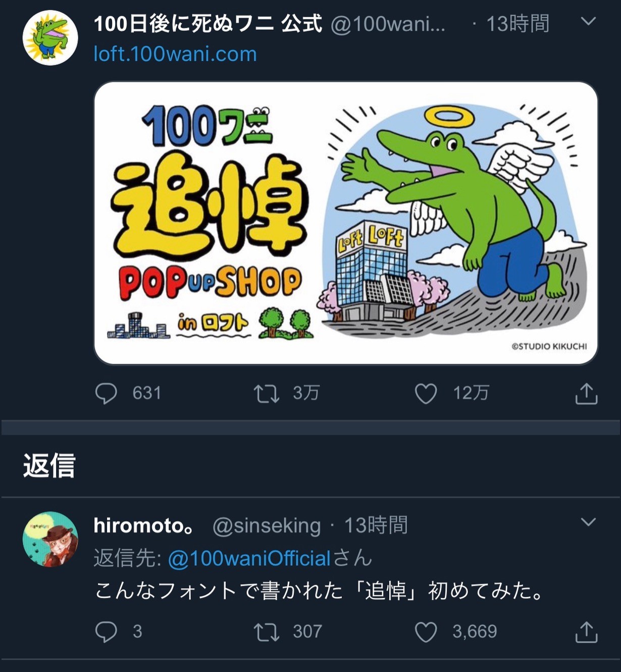The image size is (621, 672).
Task: Open options chevron on official tweet
Action: 589,21
